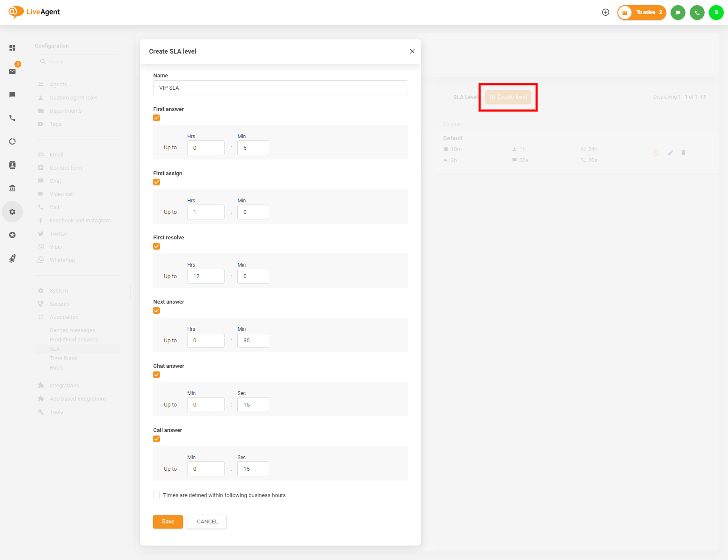Uncheck the First answer checkbox
The height and width of the screenshot is (560, 728).
(156, 118)
